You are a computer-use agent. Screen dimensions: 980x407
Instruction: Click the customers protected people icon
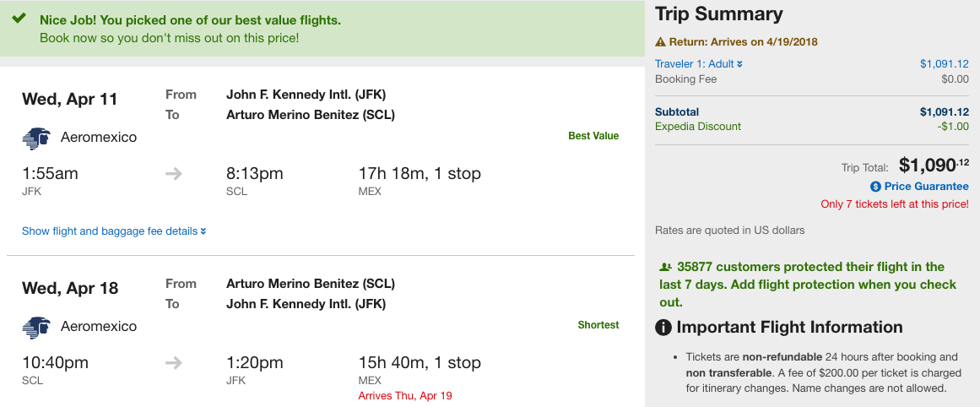[x=666, y=267]
